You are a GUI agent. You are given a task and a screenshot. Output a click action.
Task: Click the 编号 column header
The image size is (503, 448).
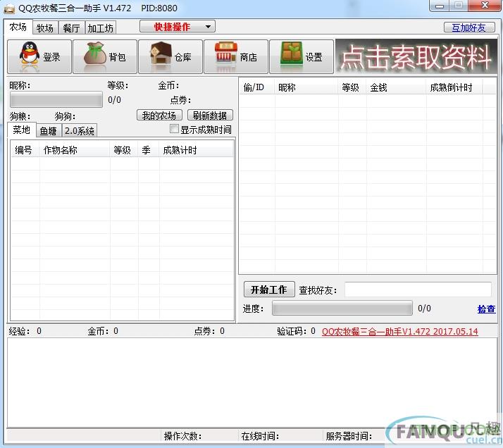pyautogui.click(x=25, y=150)
